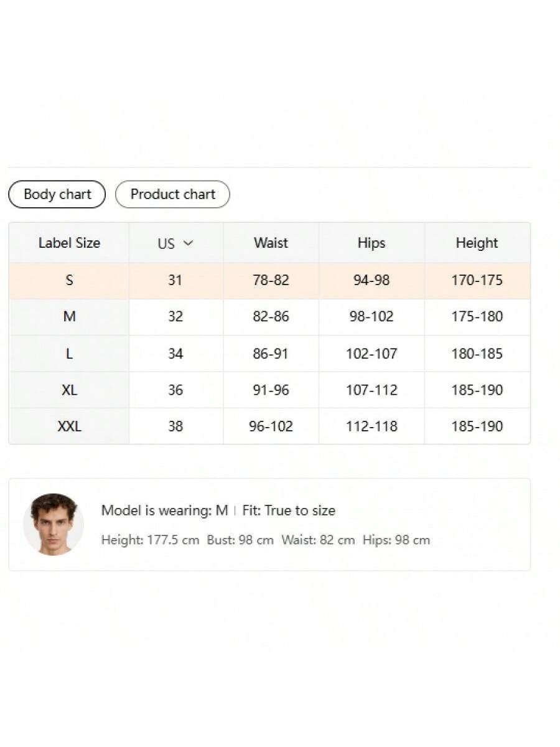Click the "Fit: True to size" text
Image resolution: width=560 pixels, height=747 pixels.
[289, 510]
